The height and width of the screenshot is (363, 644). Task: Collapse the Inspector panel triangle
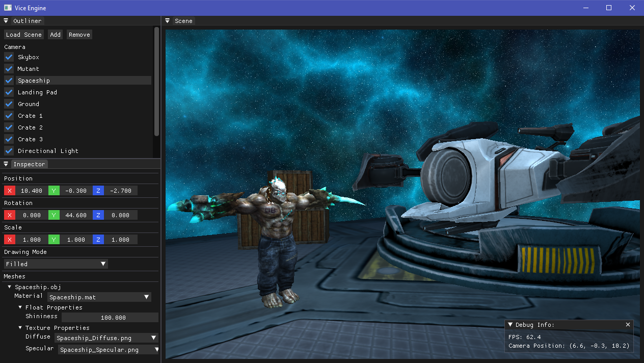point(6,164)
